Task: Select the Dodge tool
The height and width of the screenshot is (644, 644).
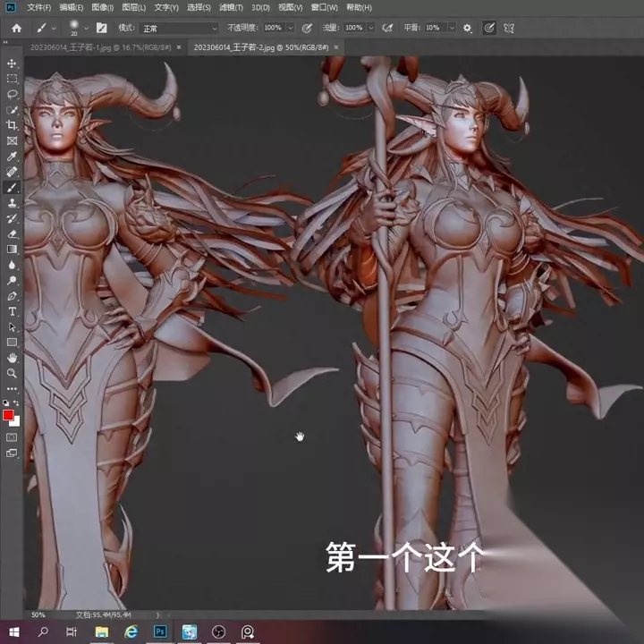Action: [12, 281]
